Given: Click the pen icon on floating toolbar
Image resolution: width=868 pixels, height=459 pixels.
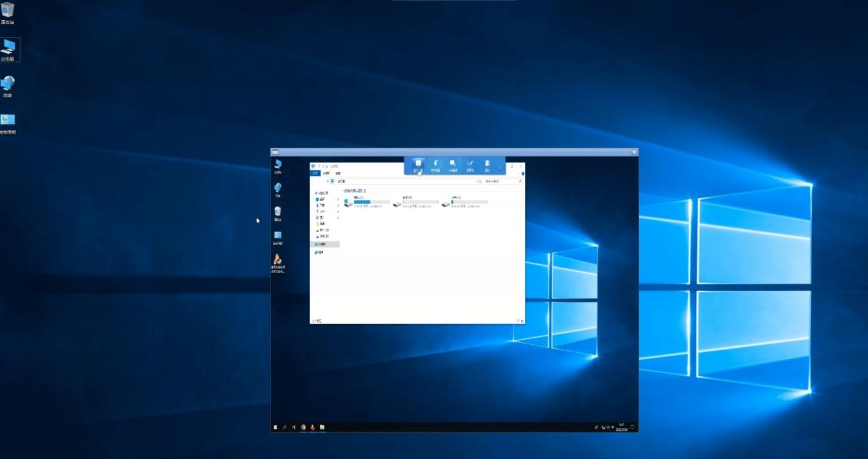Looking at the screenshot, I should coord(470,164).
